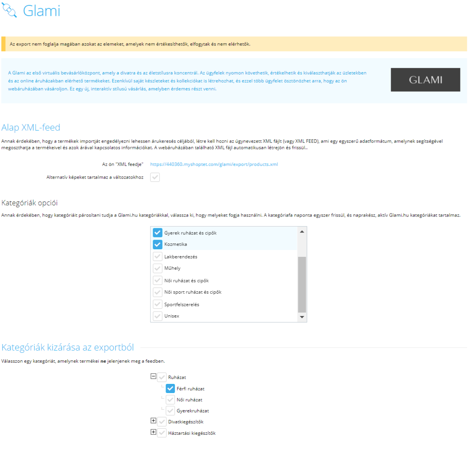This screenshot has width=476, height=456.
Task: Check the Lakberendezés category
Action: (158, 256)
